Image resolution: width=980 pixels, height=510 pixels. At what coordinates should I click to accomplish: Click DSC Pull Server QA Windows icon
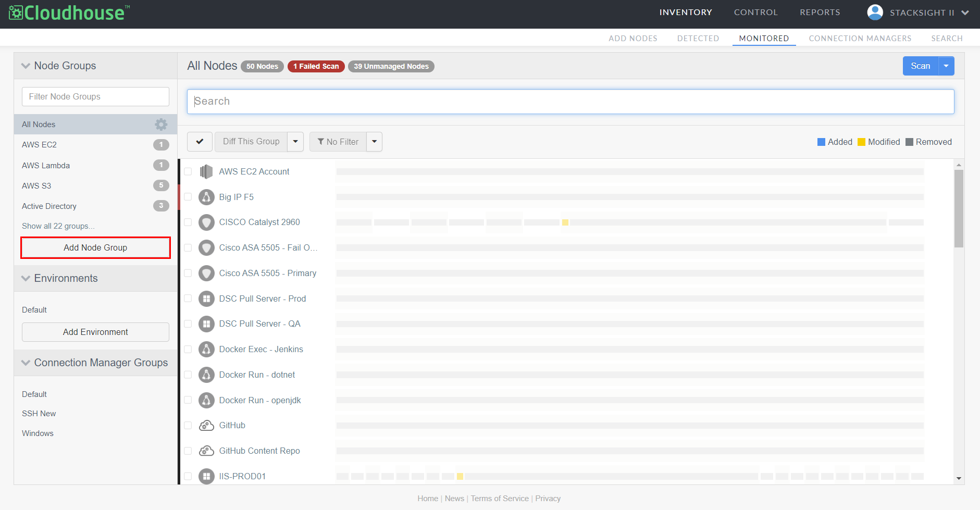pyautogui.click(x=206, y=324)
